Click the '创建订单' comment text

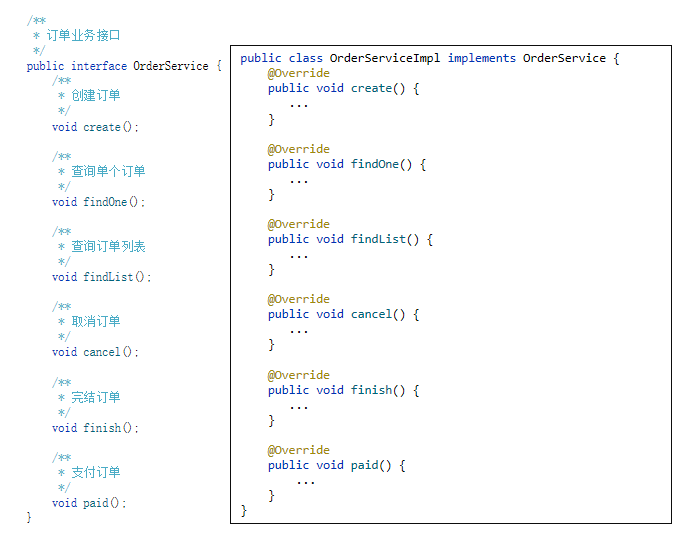click(x=95, y=96)
